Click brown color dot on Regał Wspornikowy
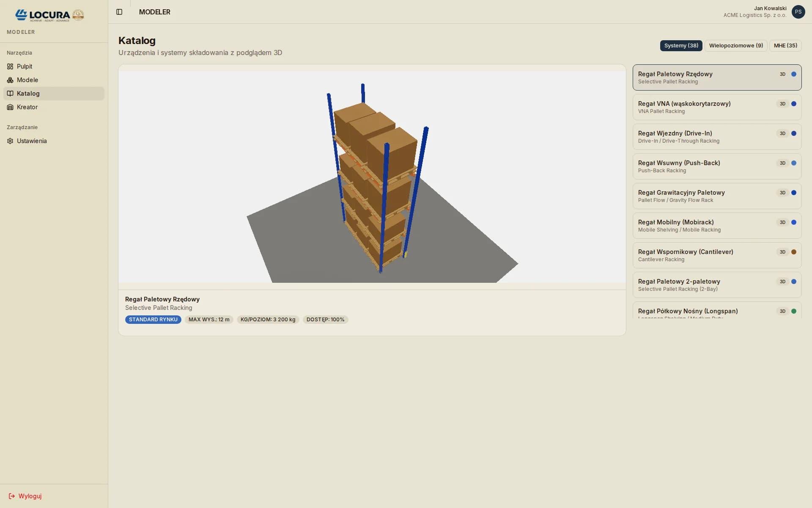 (794, 252)
